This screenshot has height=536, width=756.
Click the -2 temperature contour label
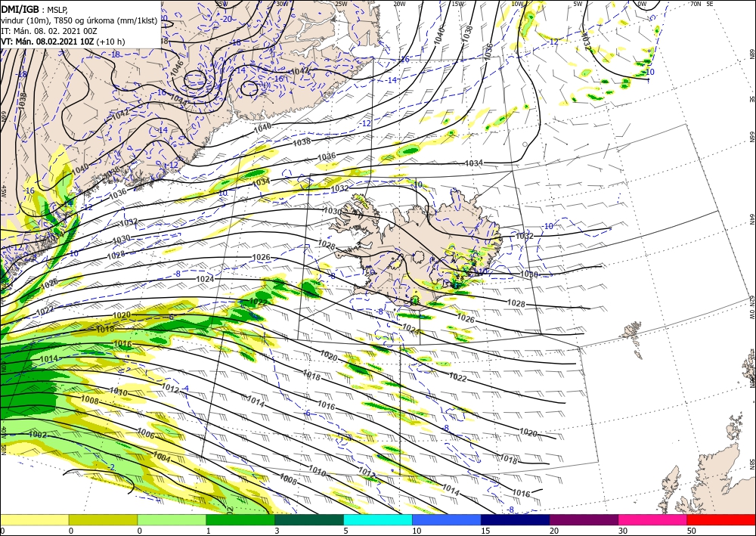111,467
